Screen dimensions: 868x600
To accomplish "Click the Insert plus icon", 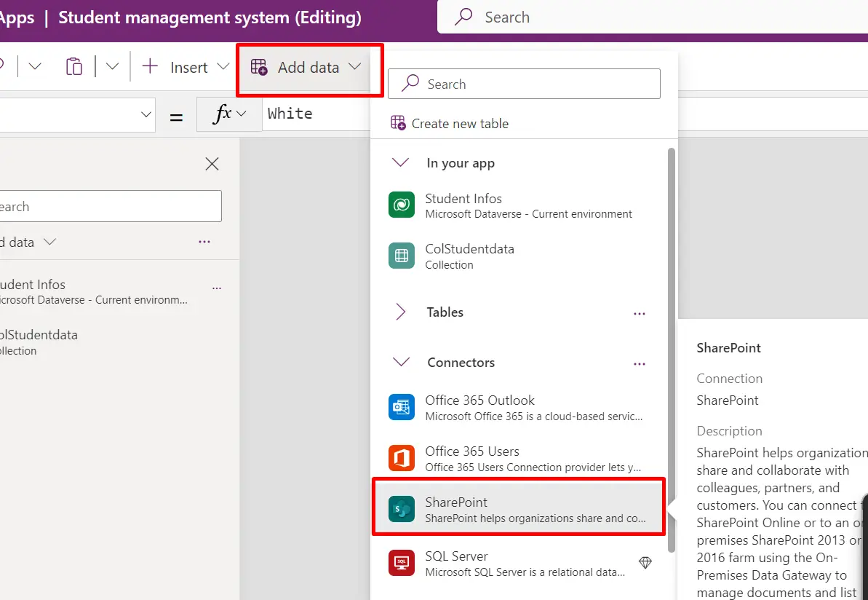I will (x=150, y=67).
